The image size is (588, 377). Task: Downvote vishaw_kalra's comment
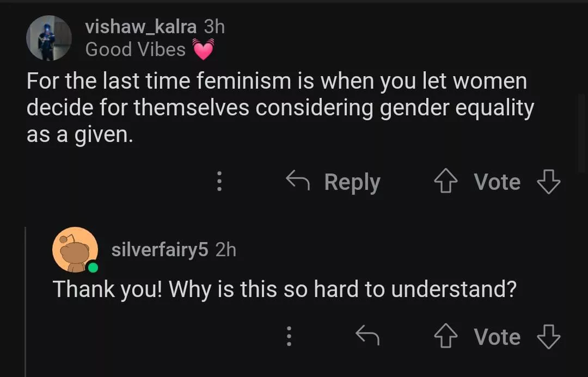[548, 182]
